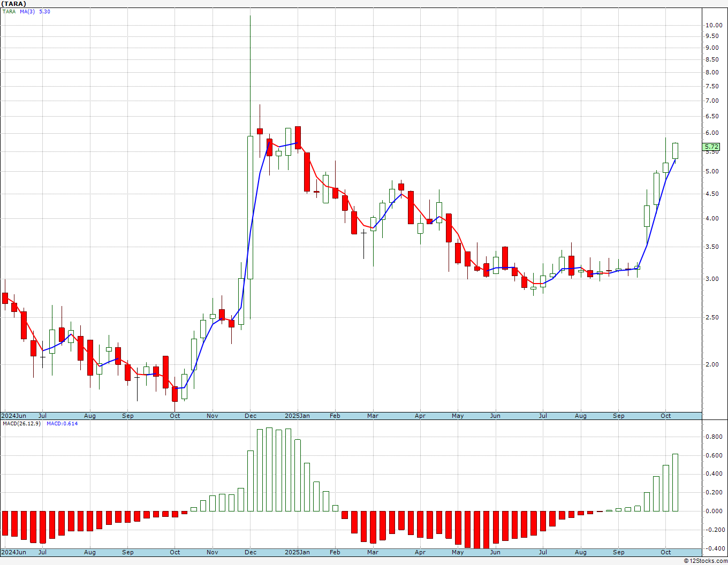728x565 pixels.
Task: Click the 3.50 price axis label
Action: pos(712,247)
